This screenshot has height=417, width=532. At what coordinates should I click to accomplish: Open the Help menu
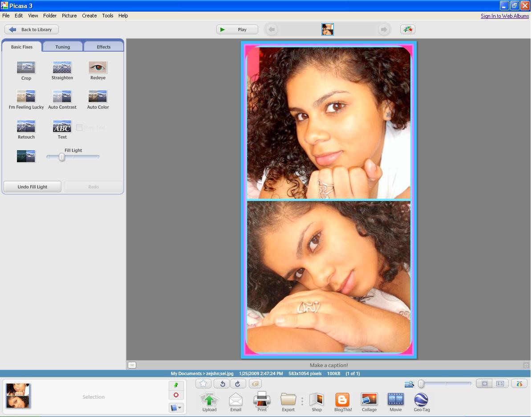[123, 16]
